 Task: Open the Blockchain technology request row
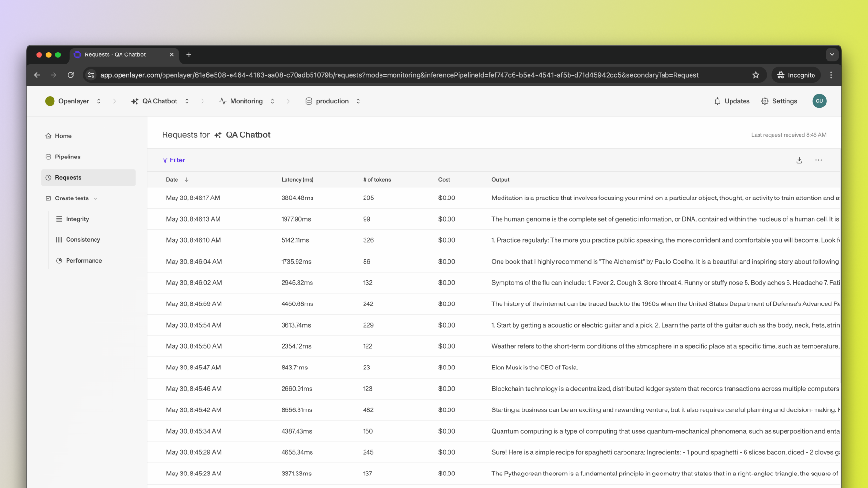(494, 388)
